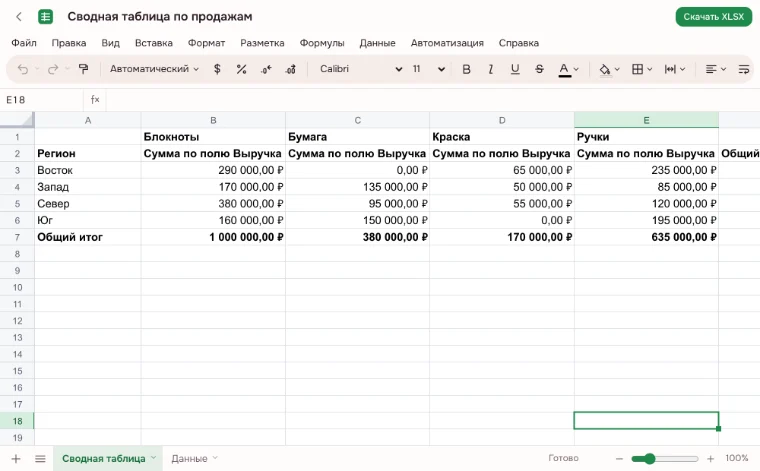The height and width of the screenshot is (471, 760).
Task: Open the Данные tab options arrow
Action: 215,457
